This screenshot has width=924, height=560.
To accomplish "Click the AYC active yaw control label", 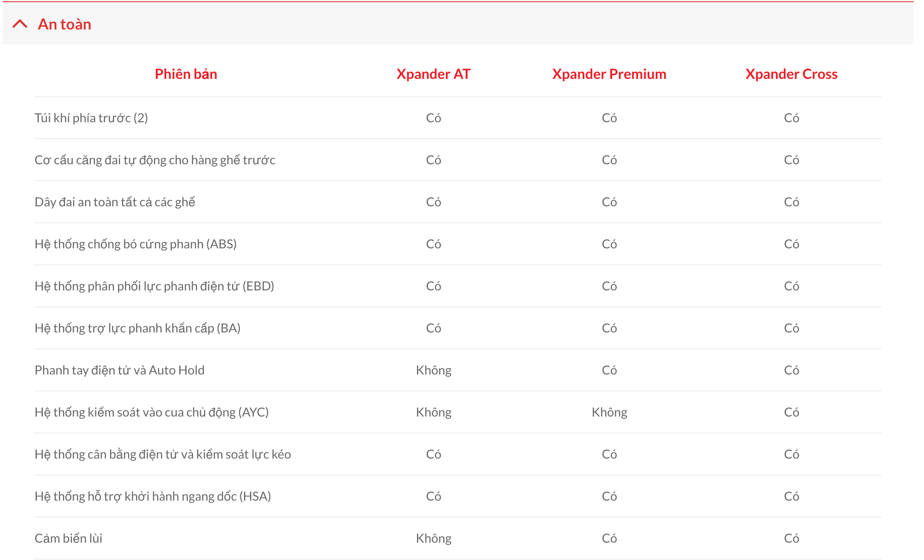I will [x=152, y=412].
